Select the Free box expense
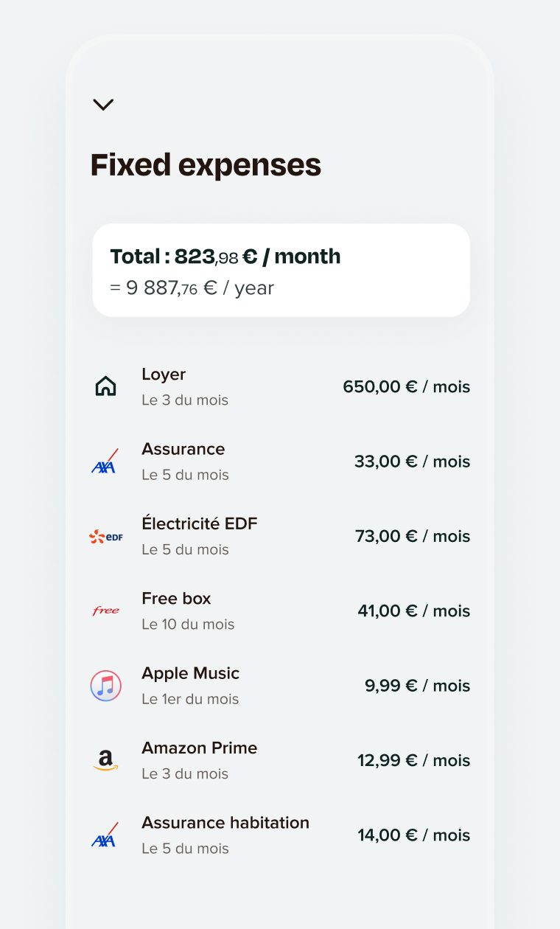 176,599
